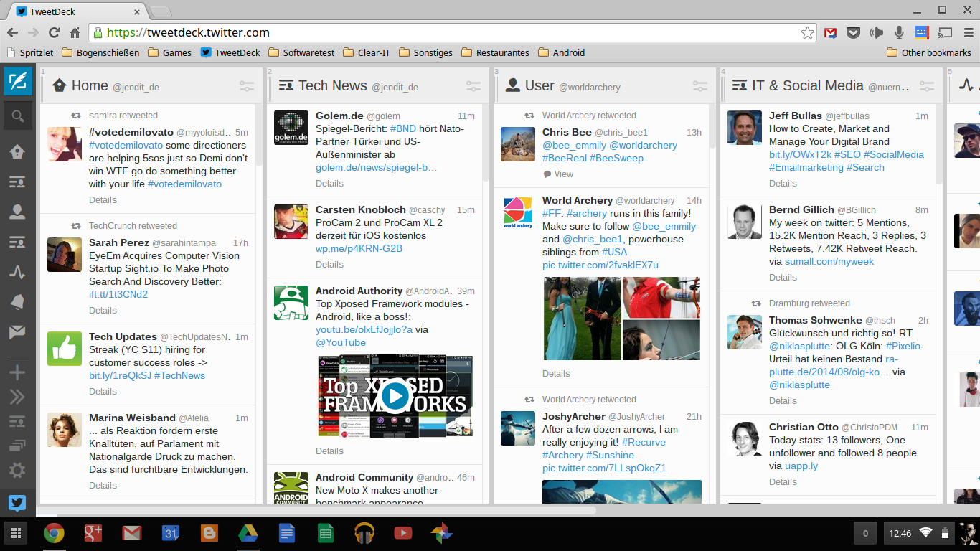Open messages envelope icon in the sidebar

click(17, 332)
